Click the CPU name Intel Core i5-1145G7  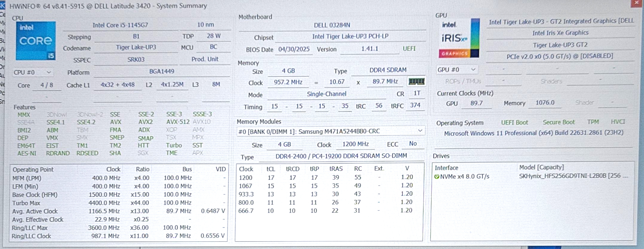click(x=120, y=25)
